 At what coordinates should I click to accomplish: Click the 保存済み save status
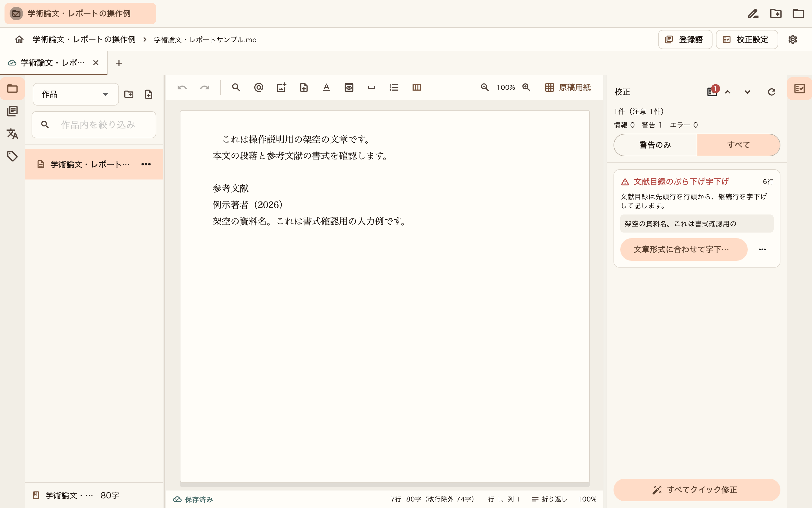193,499
